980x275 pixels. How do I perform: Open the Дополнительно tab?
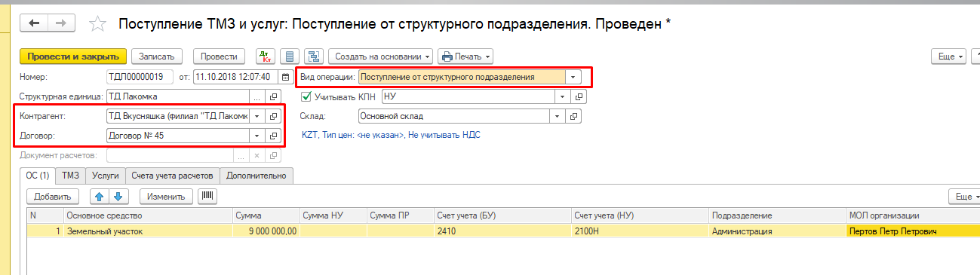coord(257,176)
